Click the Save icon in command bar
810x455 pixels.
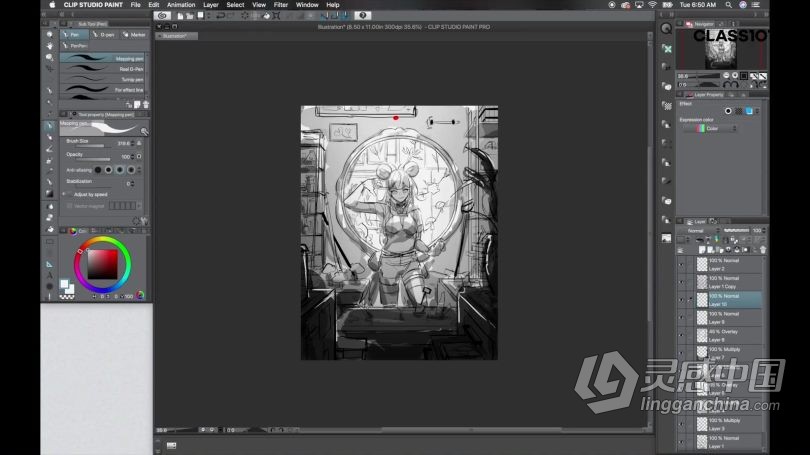(200, 16)
